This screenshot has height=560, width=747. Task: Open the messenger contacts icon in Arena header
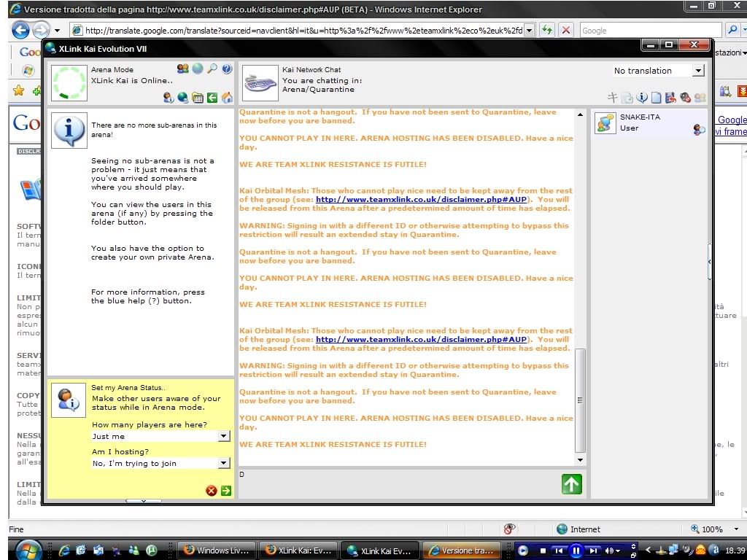tap(183, 69)
